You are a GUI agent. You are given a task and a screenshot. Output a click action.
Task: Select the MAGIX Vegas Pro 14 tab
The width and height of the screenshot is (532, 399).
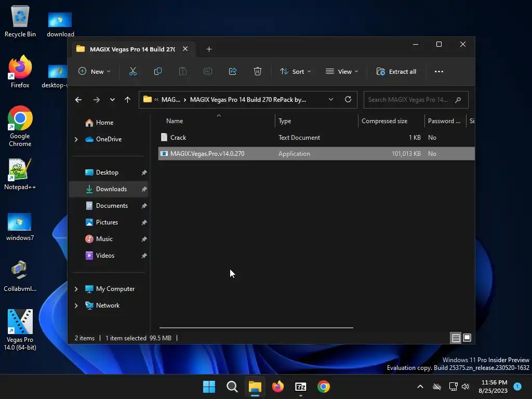pos(132,49)
